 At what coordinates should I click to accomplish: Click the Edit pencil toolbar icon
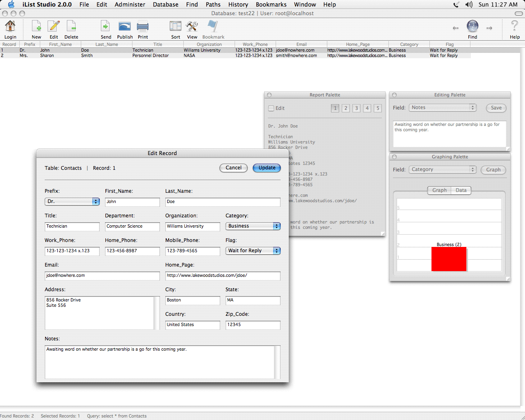[54, 26]
